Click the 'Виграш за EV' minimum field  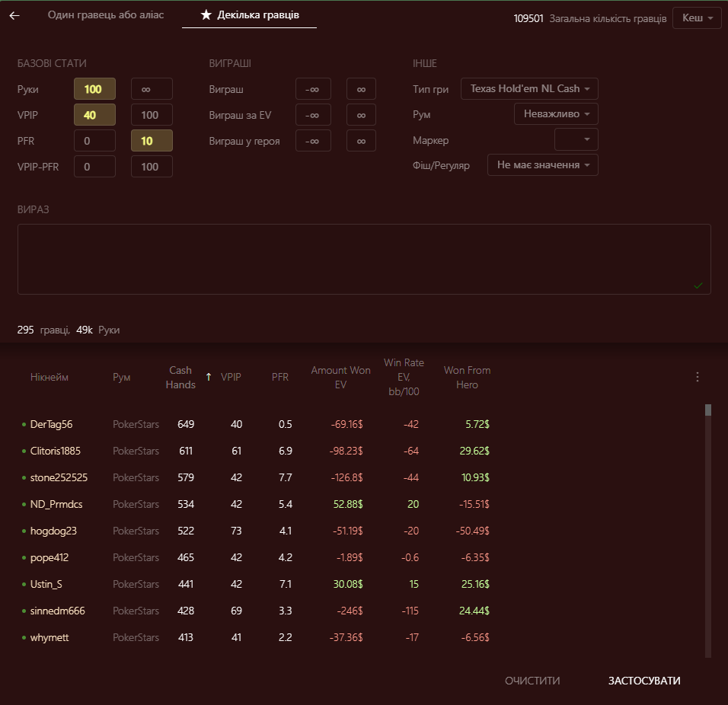[314, 115]
